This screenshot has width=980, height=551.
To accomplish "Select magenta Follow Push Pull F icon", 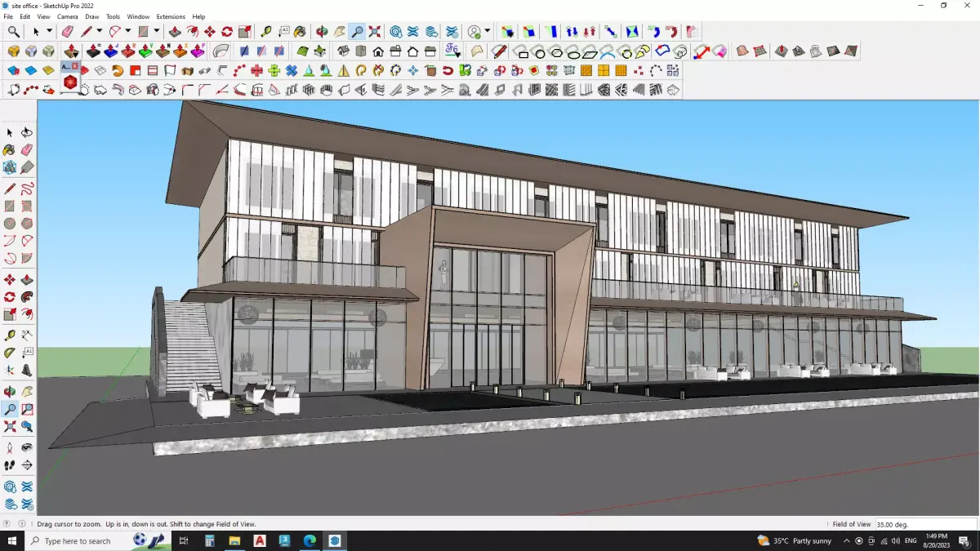I will [x=197, y=51].
